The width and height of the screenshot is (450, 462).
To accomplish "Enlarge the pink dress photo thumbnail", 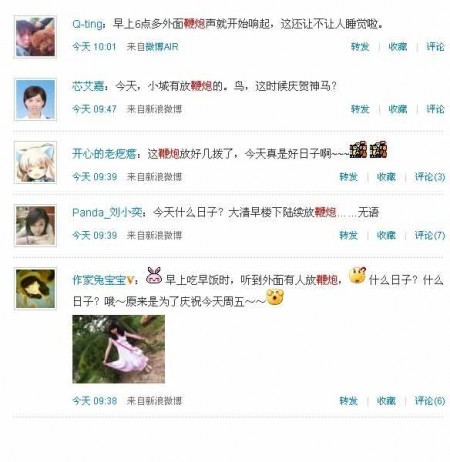I will (119, 349).
